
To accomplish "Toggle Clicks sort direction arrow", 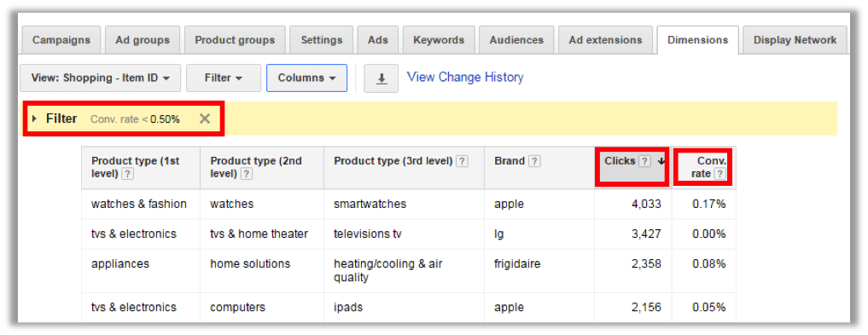I will [661, 162].
